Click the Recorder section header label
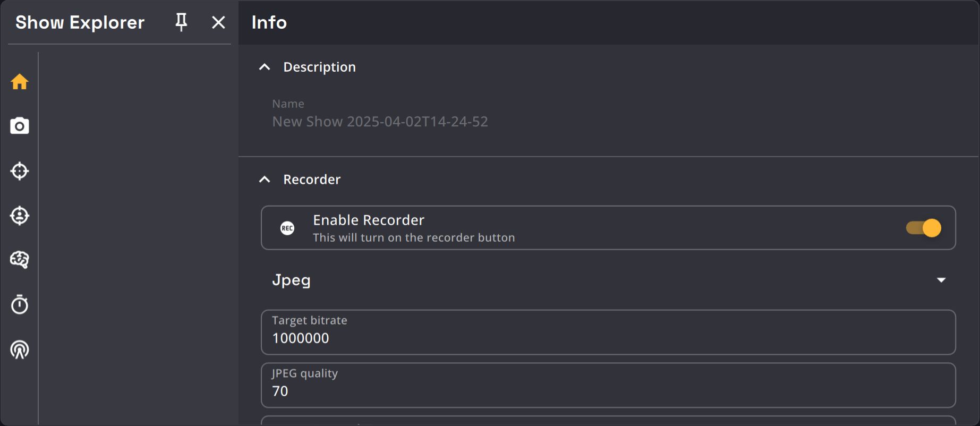The width and height of the screenshot is (980, 426). coord(312,180)
